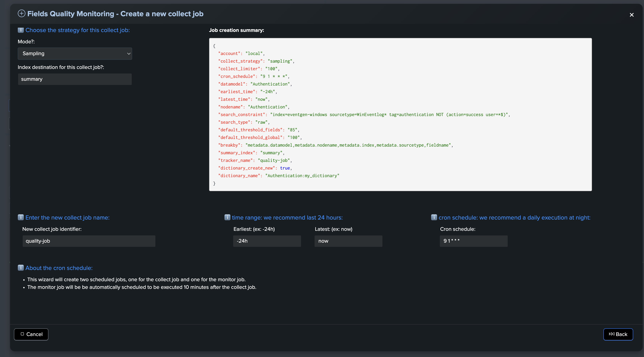The height and width of the screenshot is (357, 644).
Task: Focus the New collect job identifier field
Action: pos(89,241)
